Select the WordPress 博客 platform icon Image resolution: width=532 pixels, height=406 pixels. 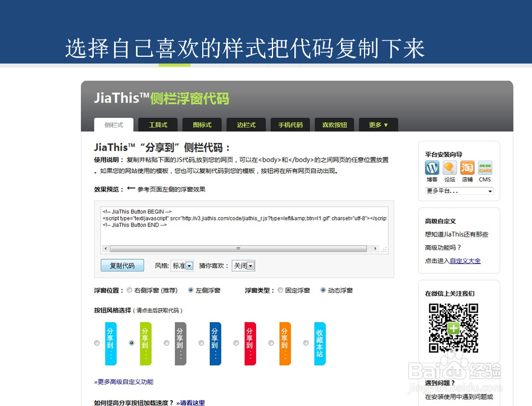[x=431, y=168]
